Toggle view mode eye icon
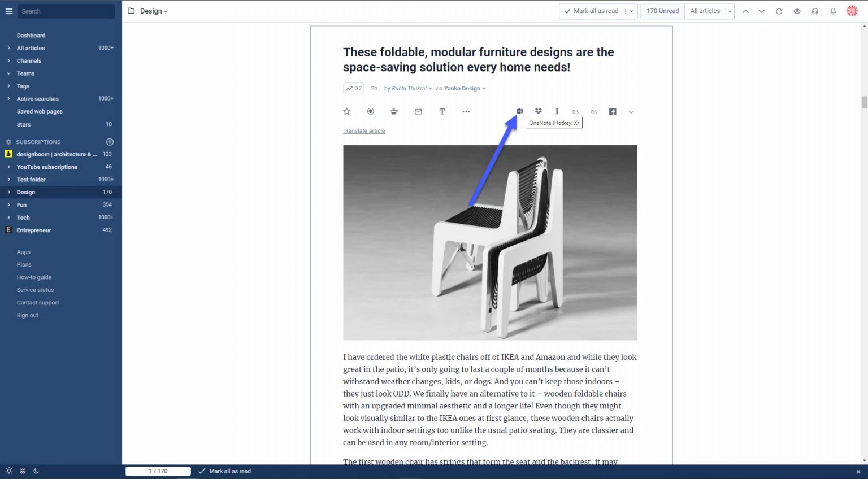Screen dimensions: 868x479 (x=797, y=11)
